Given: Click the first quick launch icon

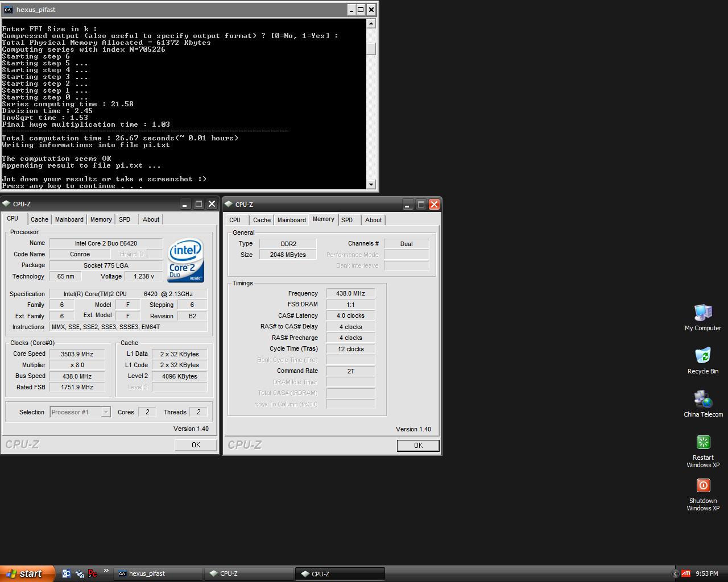Looking at the screenshot, I should (x=66, y=573).
